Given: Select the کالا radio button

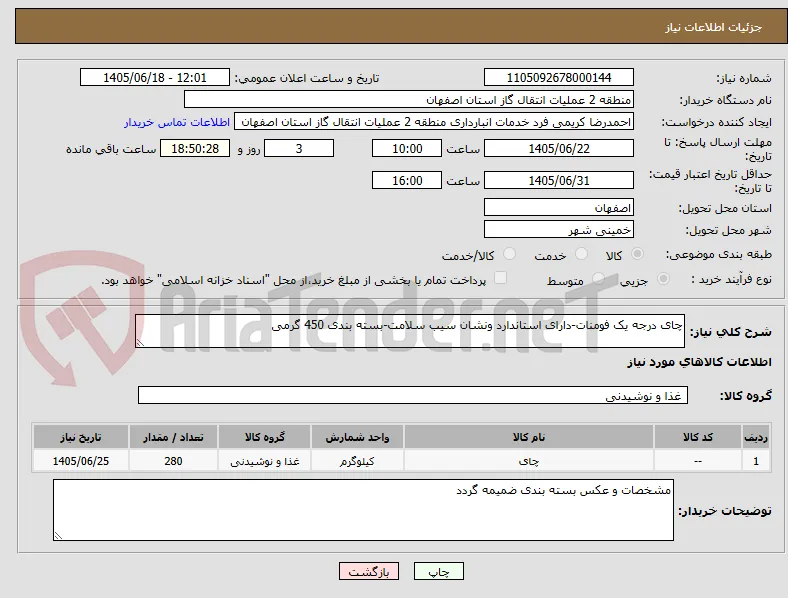Looking at the screenshot, I should tap(637, 254).
